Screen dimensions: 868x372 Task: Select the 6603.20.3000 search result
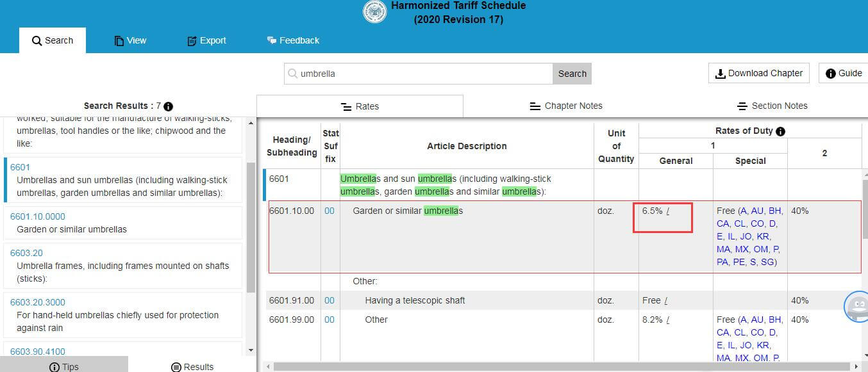pyautogui.click(x=38, y=302)
